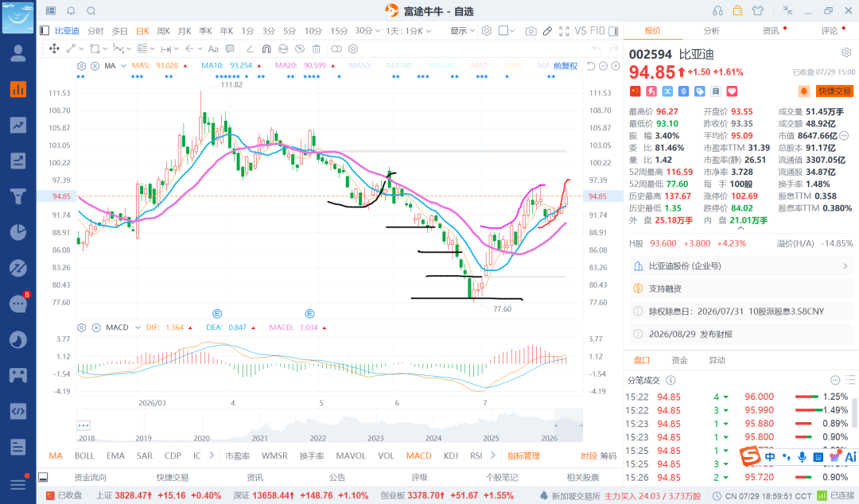859x504 pixels.
Task: Switch to the 周K weekly chart tab
Action: pyautogui.click(x=163, y=31)
